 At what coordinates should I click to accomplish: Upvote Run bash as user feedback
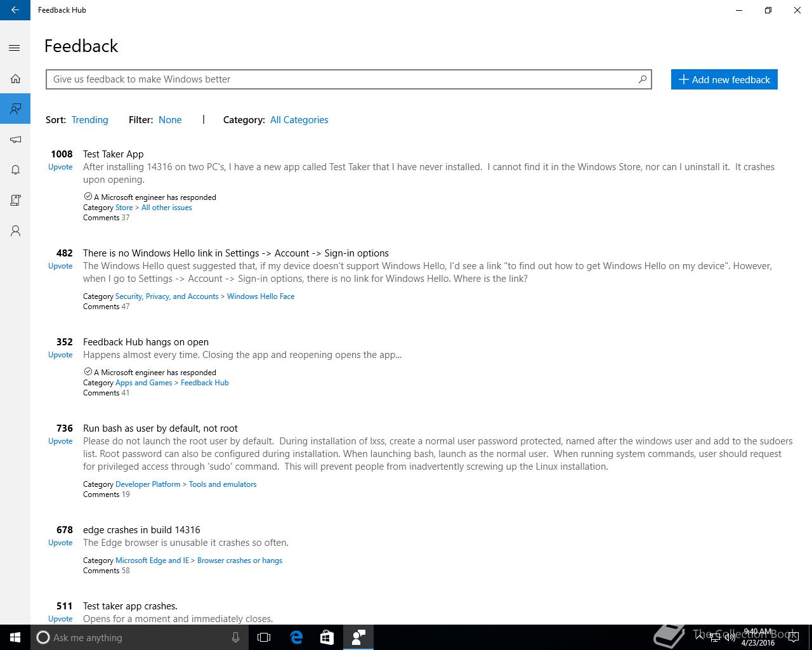60,441
